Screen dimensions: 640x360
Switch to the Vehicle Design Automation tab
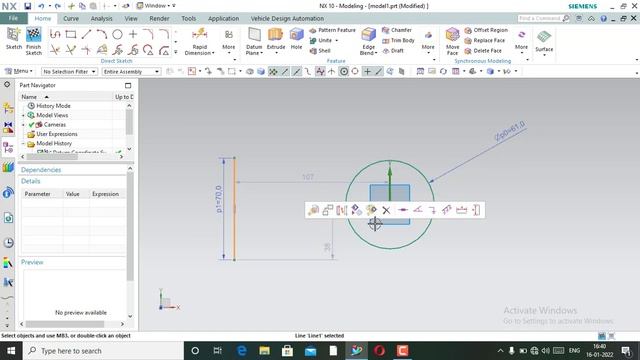coord(287,18)
